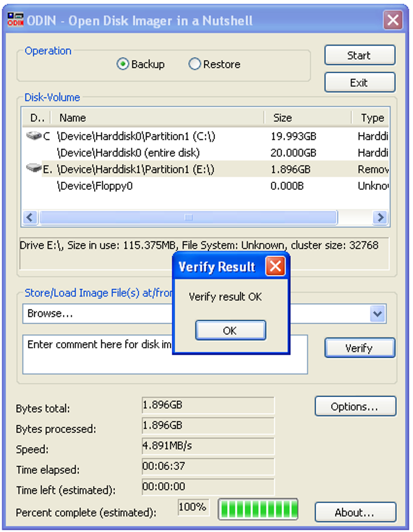Click the Type column header
The width and height of the screenshot is (413, 532).
click(x=370, y=118)
